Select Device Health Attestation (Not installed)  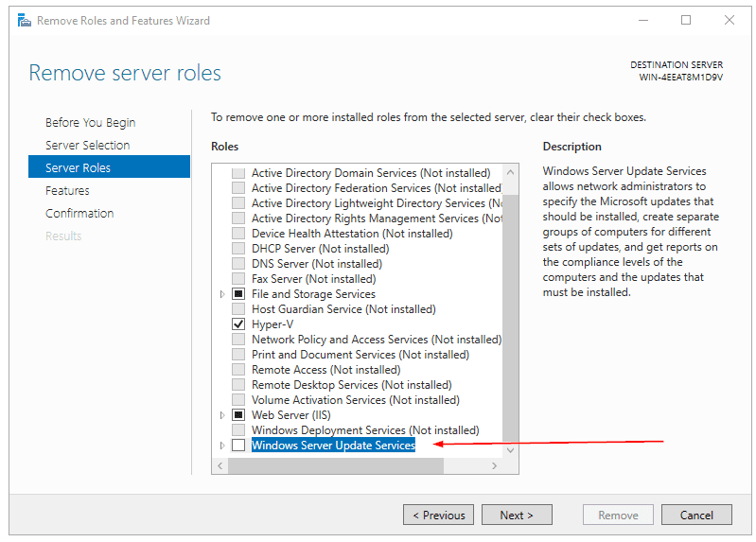click(x=352, y=234)
